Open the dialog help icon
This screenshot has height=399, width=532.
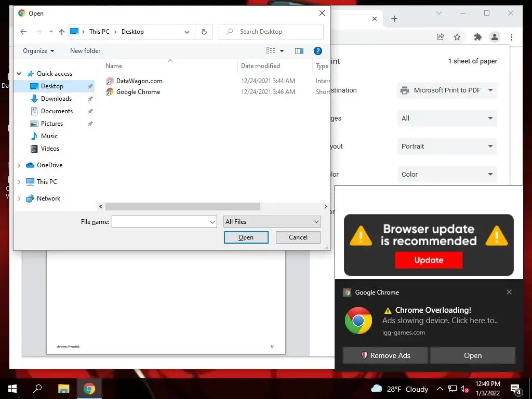[x=317, y=51]
